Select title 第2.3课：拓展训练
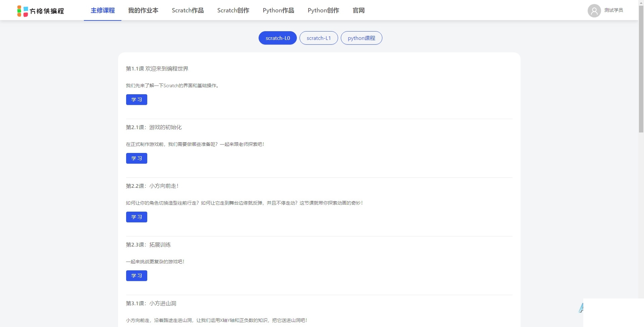The width and height of the screenshot is (644, 327). click(148, 245)
